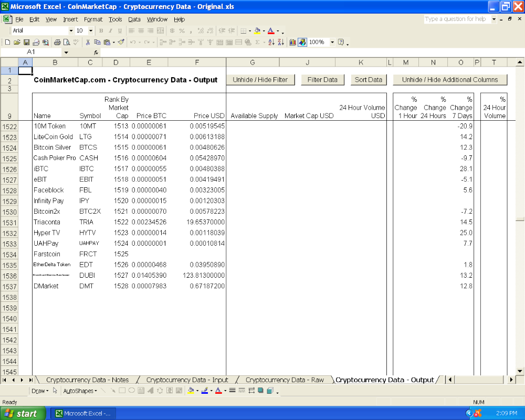Click the Select Objects arrow pointer
The image size is (525, 420).
[55, 391]
